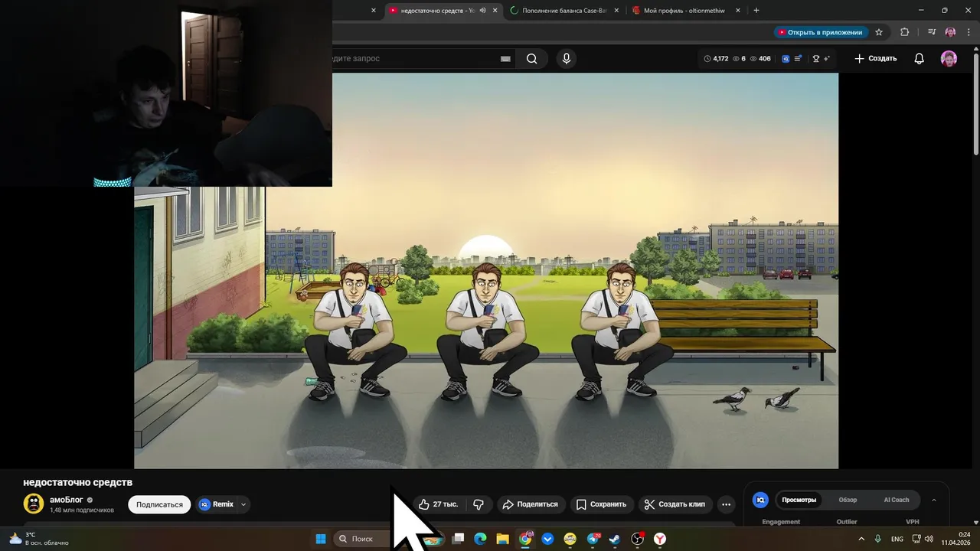Start voice search with microphone icon
Screen dimensions: 980x551
567,59
